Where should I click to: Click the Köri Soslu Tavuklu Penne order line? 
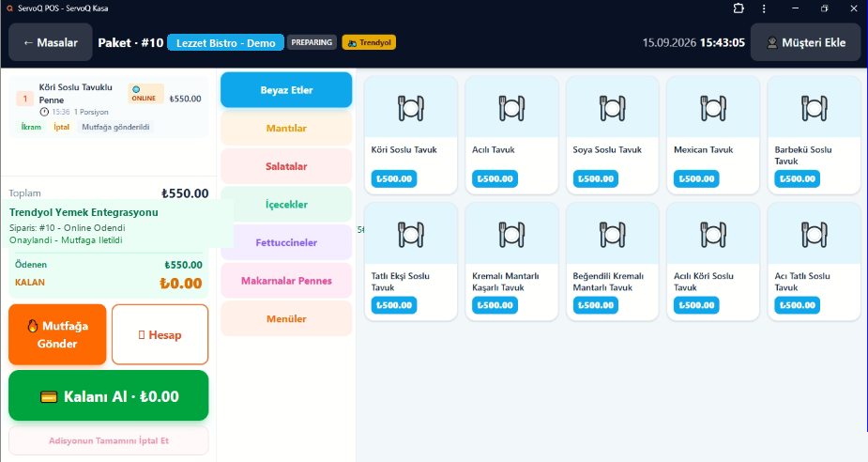tap(109, 107)
